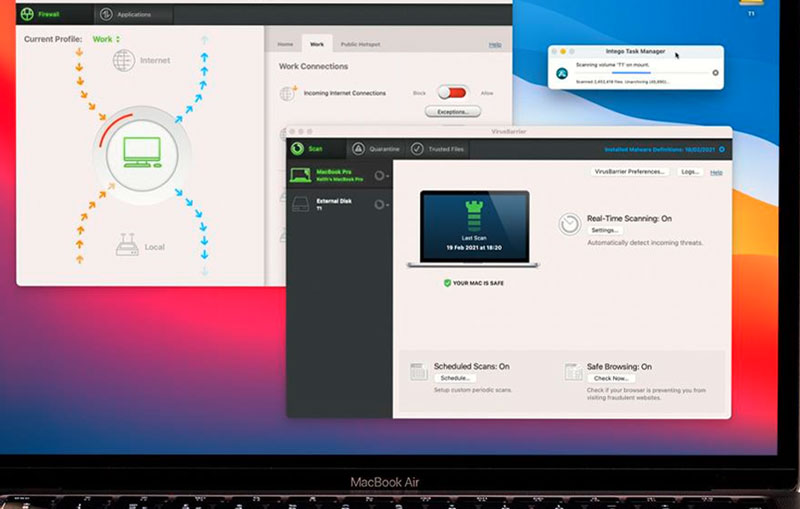
Task: Click the "Scanning volume 'T1' on mount" text
Action: (613, 65)
